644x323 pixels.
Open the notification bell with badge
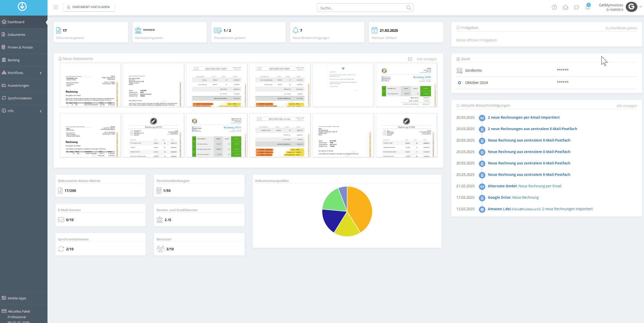(588, 7)
